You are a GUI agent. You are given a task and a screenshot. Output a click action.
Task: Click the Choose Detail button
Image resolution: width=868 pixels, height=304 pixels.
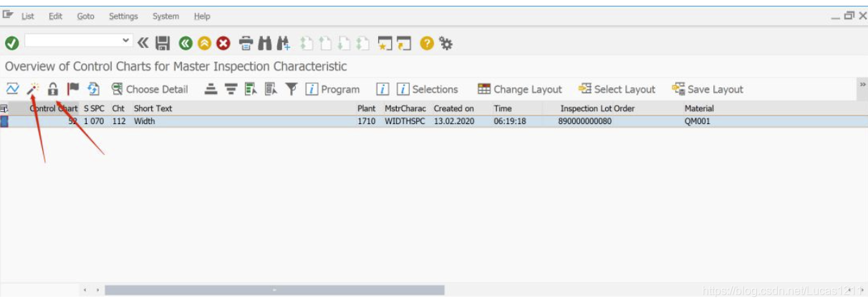150,89
